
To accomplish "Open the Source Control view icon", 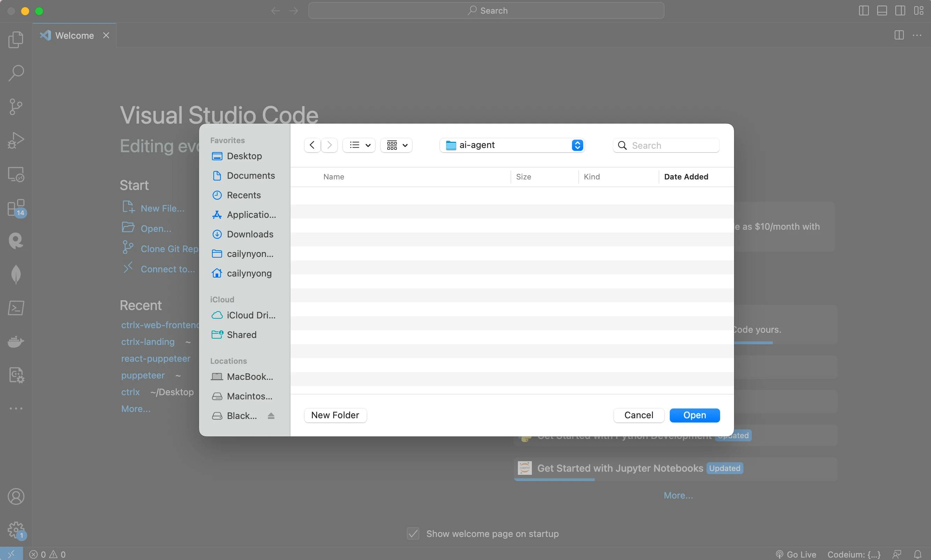I will click(15, 107).
